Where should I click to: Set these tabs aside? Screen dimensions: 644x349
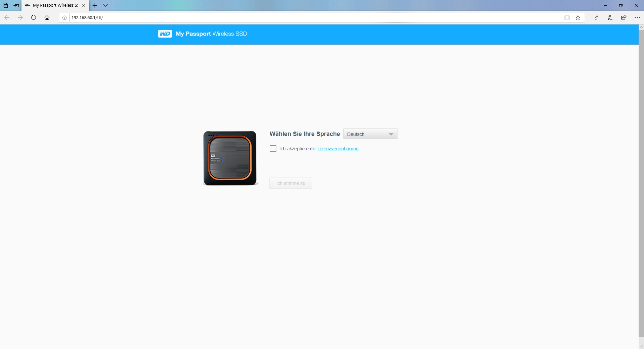(x=16, y=5)
